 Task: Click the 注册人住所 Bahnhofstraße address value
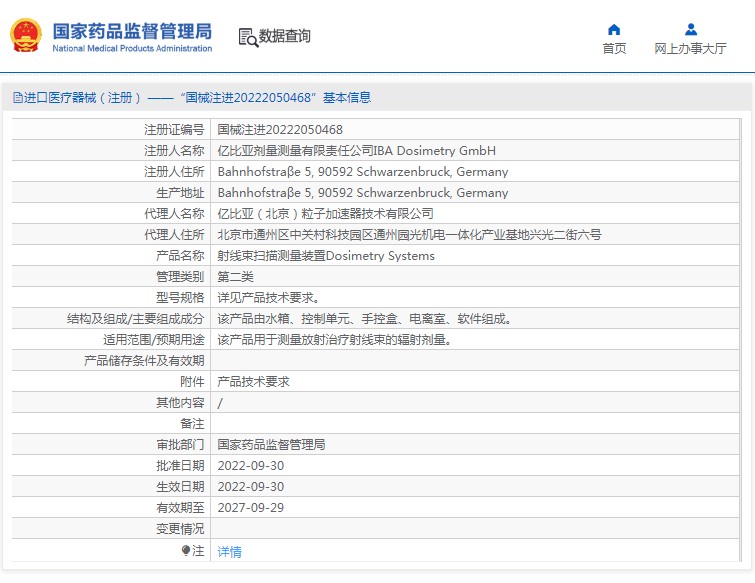click(x=363, y=172)
